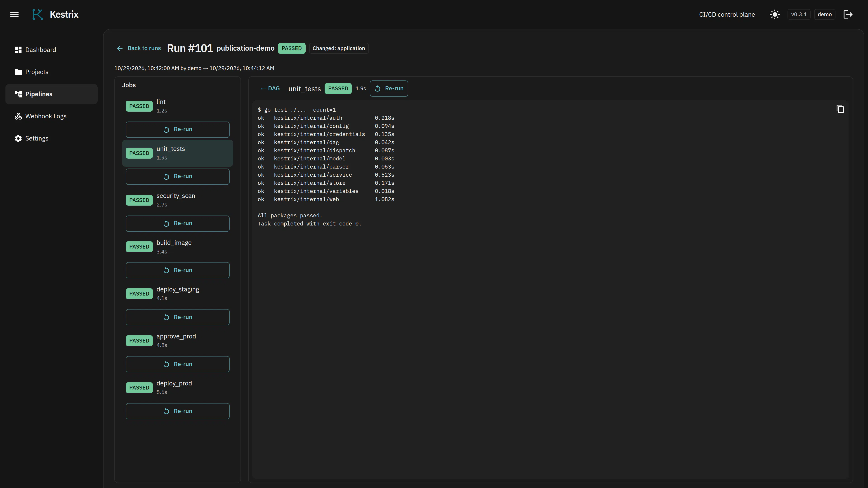
Task: Open Webhook Logs page
Action: click(52, 116)
